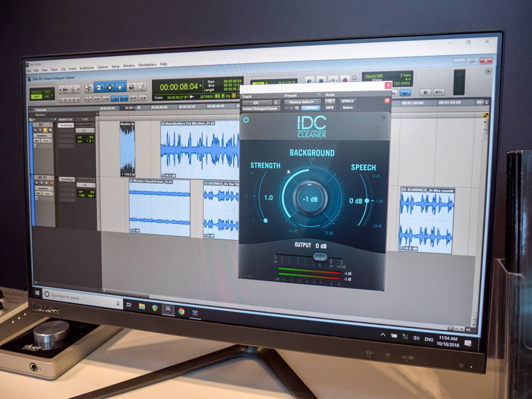The width and height of the screenshot is (532, 399).
Task: Open File Explorer from the taskbar
Action: point(142,306)
